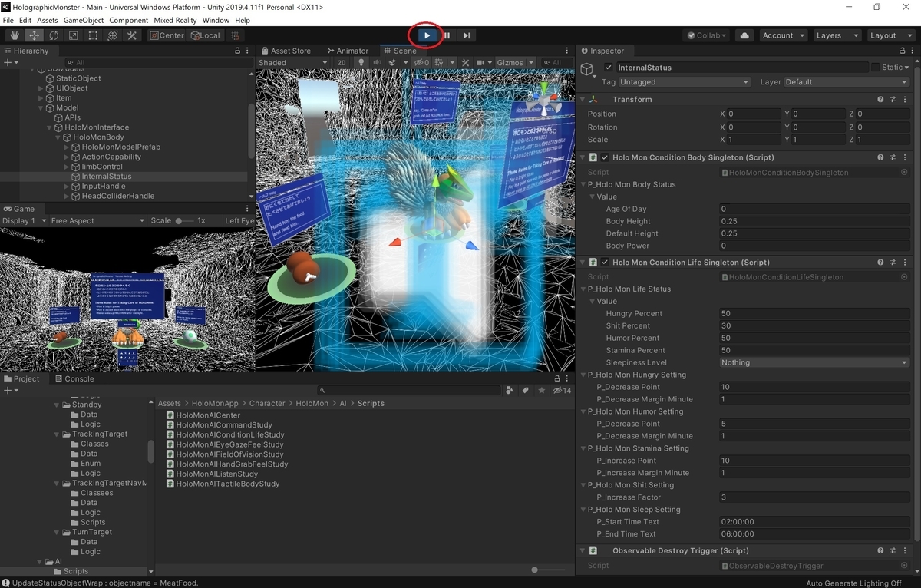Click the Step frame button
Viewport: 921px width, 588px height.
(466, 35)
